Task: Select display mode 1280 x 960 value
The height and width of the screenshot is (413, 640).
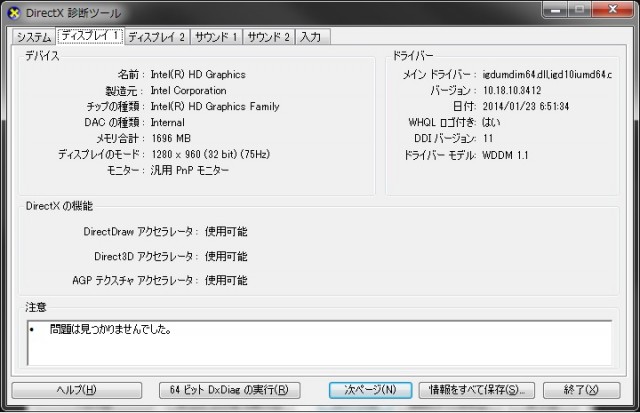Action: pos(211,154)
